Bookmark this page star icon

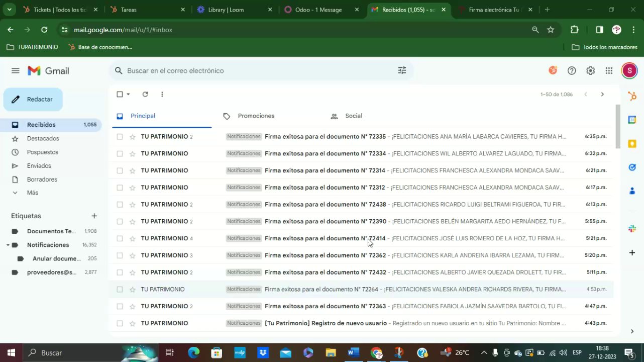[x=551, y=30]
